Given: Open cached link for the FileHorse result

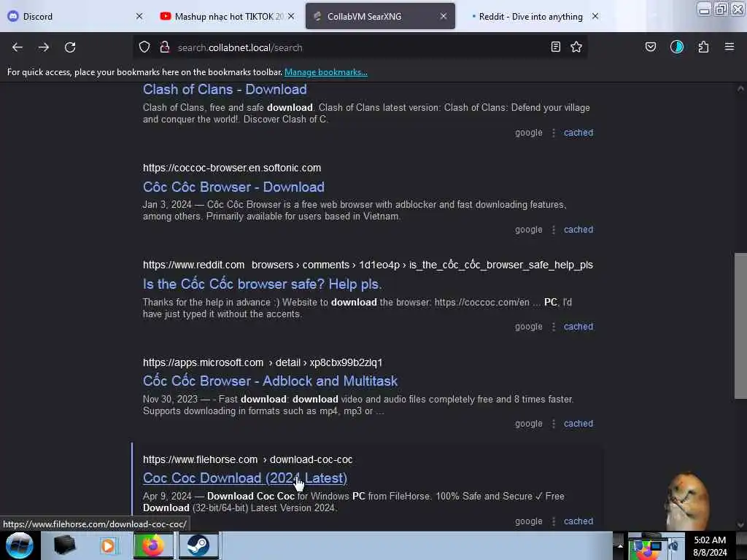Looking at the screenshot, I should pyautogui.click(x=578, y=521).
